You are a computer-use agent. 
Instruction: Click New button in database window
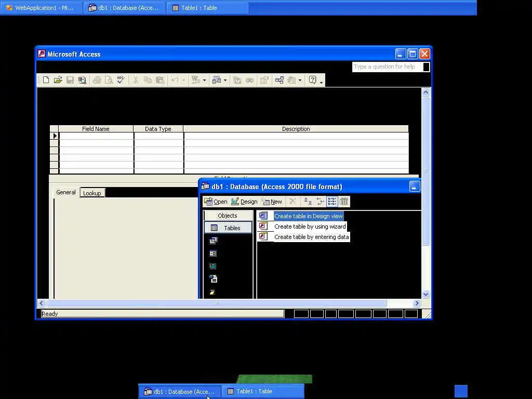click(272, 202)
